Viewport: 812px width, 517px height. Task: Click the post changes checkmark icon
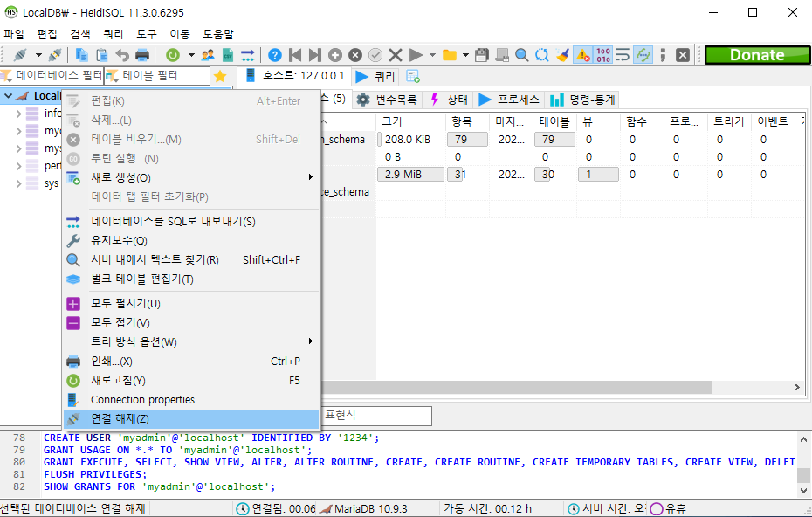point(375,55)
